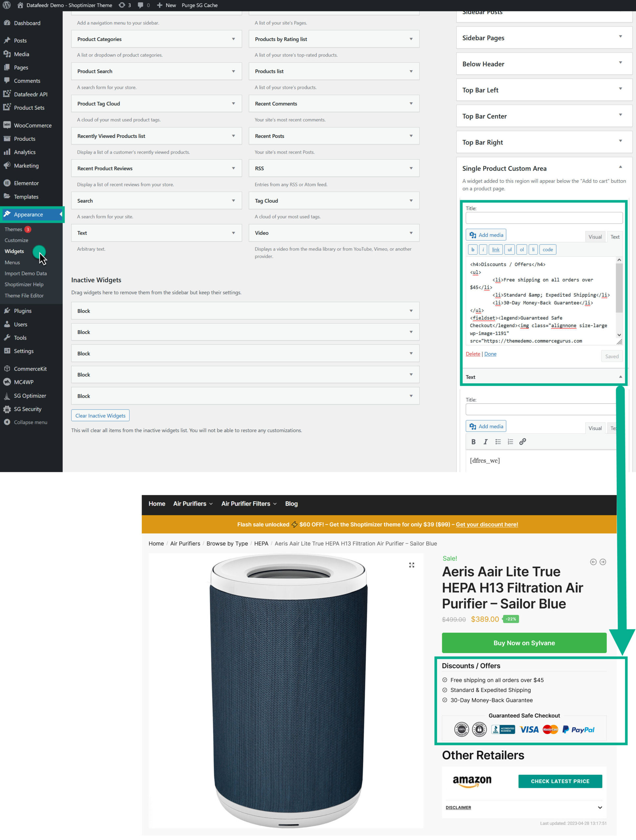Open the Themes submenu link
The width and height of the screenshot is (636, 840).
[13, 229]
